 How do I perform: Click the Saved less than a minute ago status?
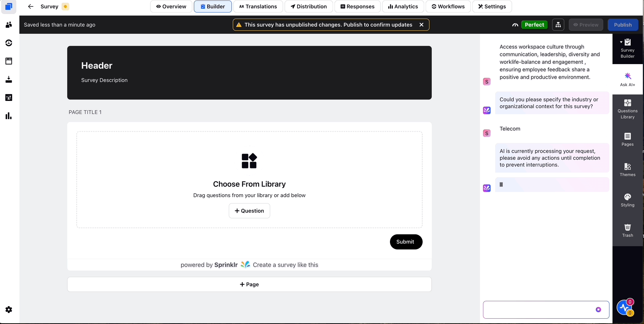pyautogui.click(x=60, y=25)
